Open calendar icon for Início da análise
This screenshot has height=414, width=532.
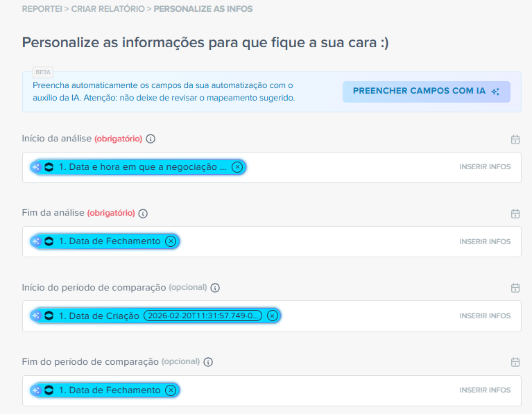515,139
